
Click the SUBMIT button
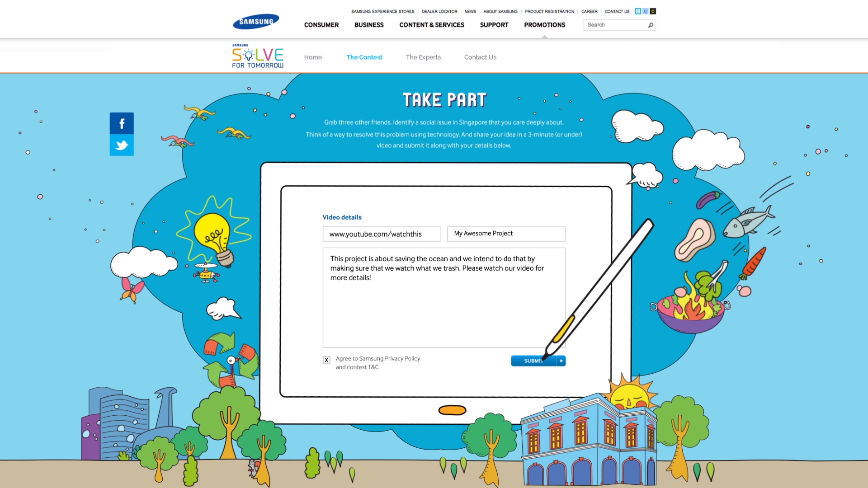[x=537, y=361]
